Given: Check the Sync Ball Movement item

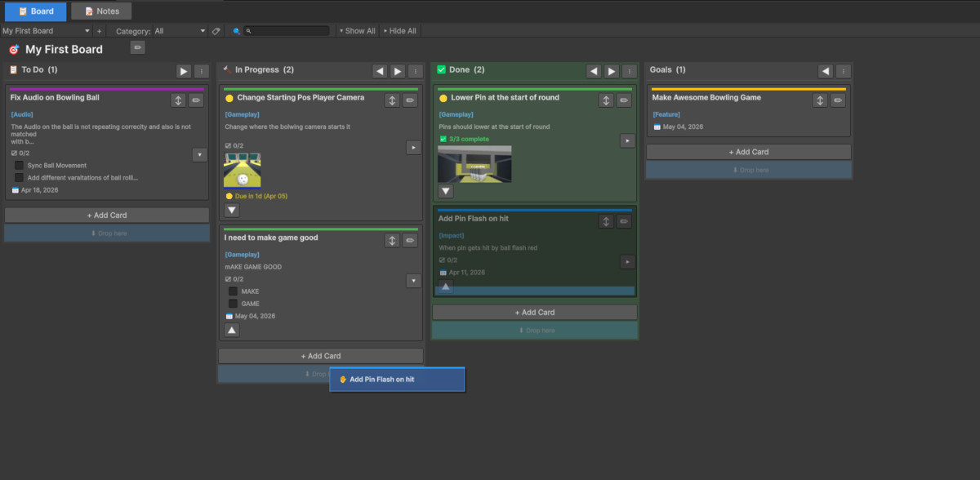Looking at the screenshot, I should coord(19,165).
